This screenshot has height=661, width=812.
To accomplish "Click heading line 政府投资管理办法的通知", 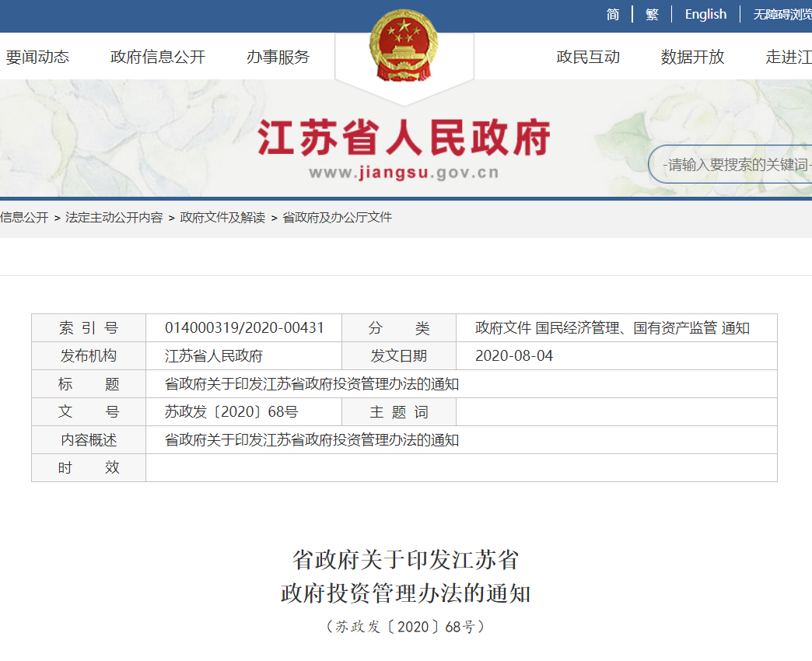I will (405, 593).
